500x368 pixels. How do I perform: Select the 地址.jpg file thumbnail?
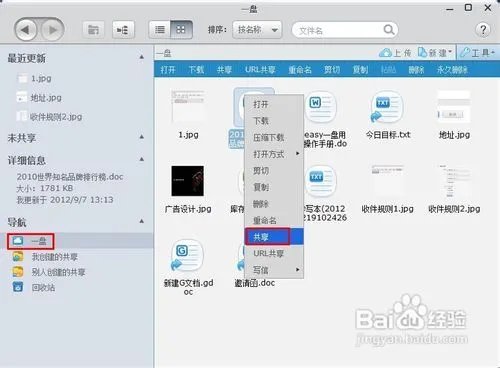pos(454,107)
